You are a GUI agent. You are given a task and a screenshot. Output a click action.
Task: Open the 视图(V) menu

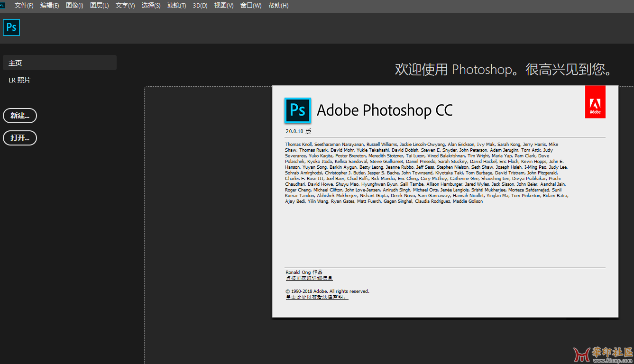[x=224, y=6]
